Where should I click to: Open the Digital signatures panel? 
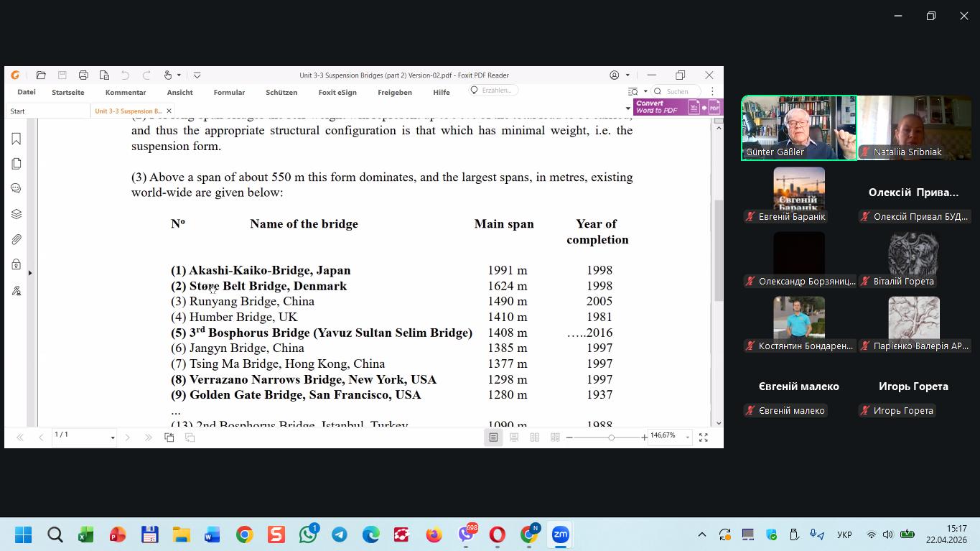pos(16,291)
